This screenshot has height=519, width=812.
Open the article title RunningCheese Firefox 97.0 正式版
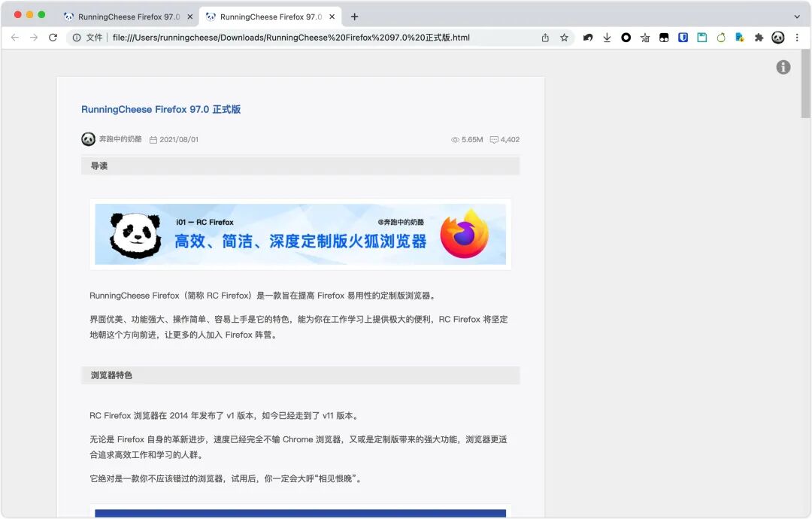[x=161, y=109]
